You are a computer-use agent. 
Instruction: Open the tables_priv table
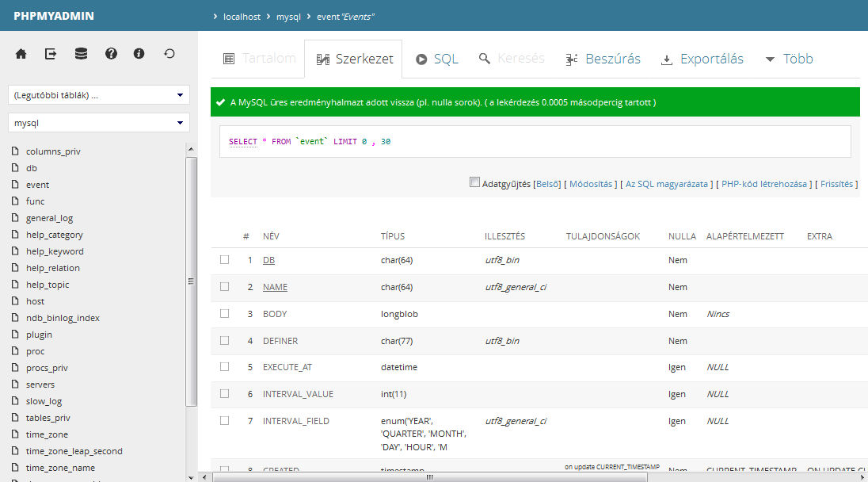[48, 417]
